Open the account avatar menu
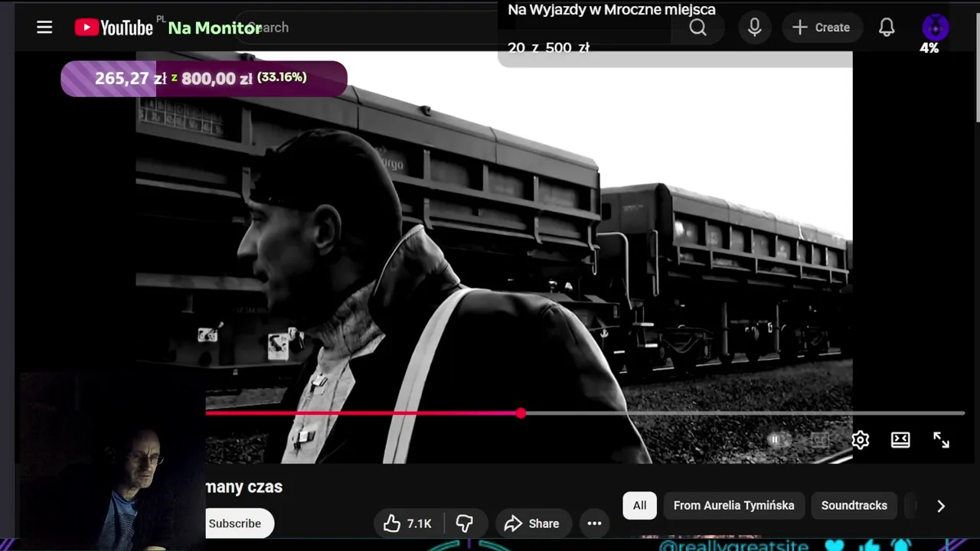Screen dimensions: 980x551 pos(936,28)
